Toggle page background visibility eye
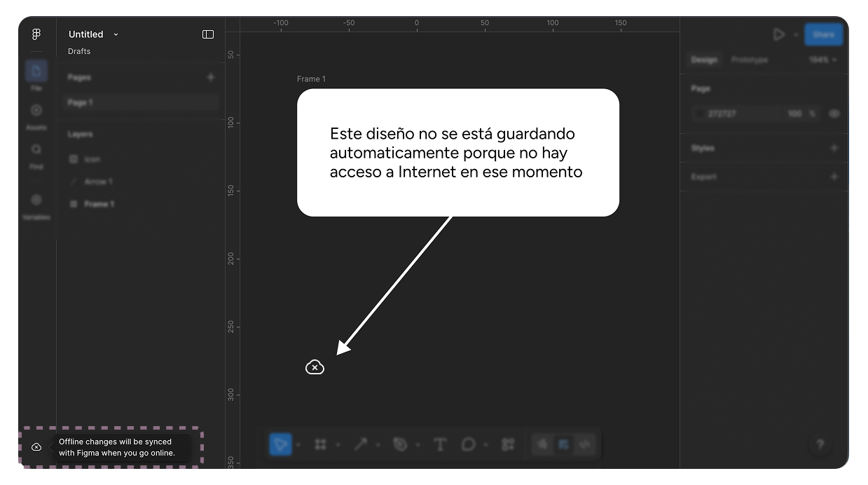This screenshot has width=868, height=485. [834, 114]
